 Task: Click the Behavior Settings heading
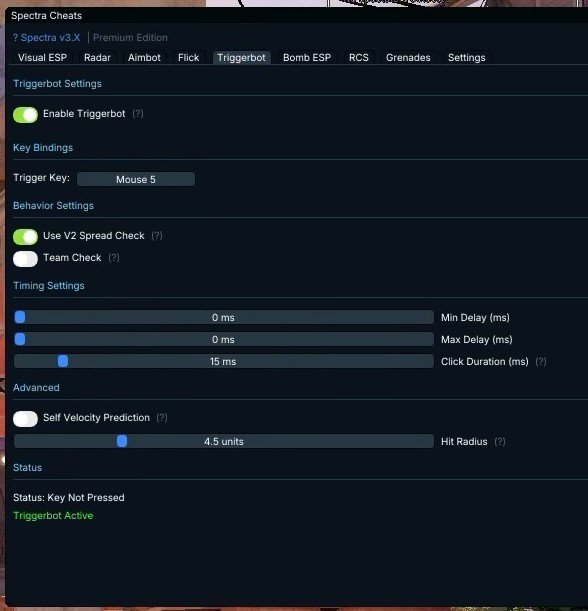(x=53, y=206)
